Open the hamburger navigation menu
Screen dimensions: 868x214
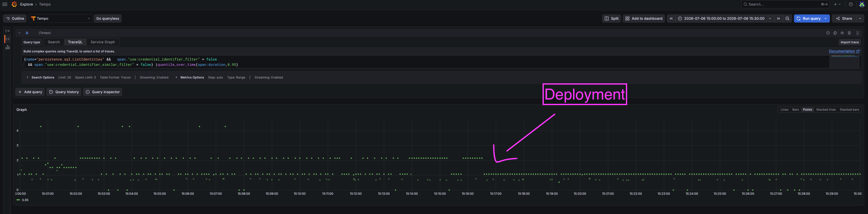5,4
